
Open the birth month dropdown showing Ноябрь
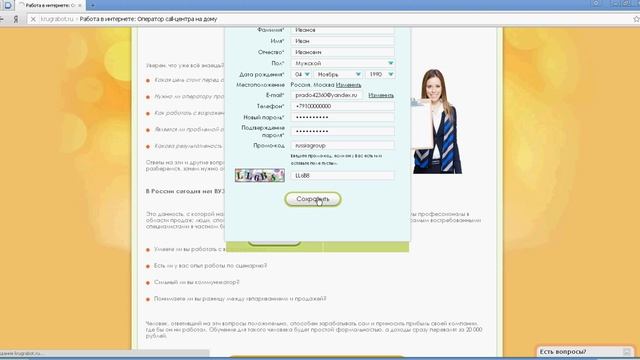click(338, 74)
